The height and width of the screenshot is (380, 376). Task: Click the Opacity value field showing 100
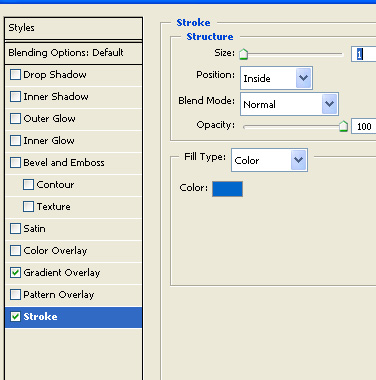tap(363, 127)
